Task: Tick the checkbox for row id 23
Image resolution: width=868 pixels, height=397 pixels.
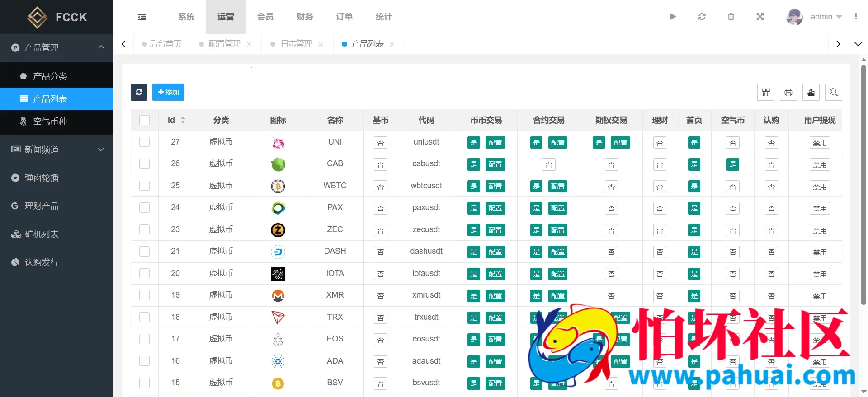Action: 144,229
